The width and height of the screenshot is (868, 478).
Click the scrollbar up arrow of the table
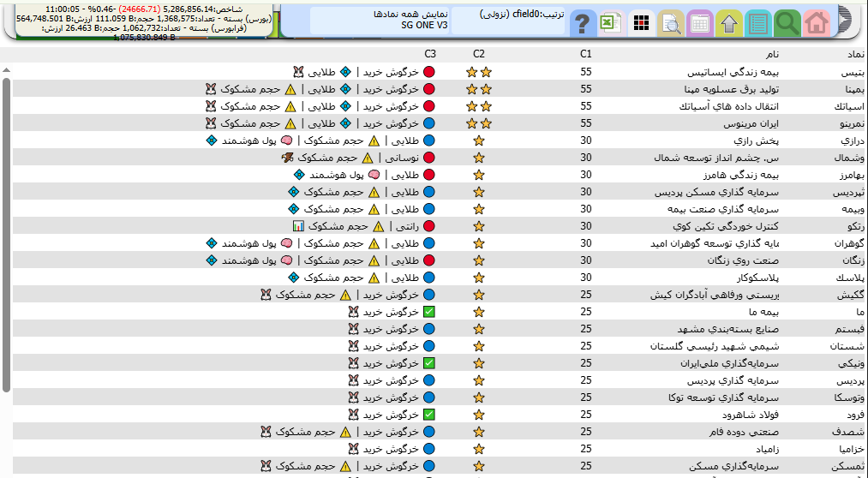coord(6,70)
